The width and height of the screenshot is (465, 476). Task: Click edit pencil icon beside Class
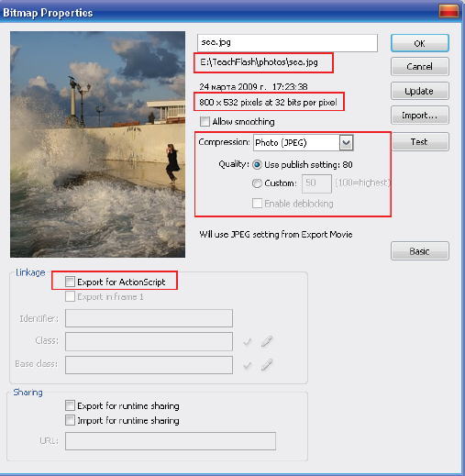coord(267,341)
